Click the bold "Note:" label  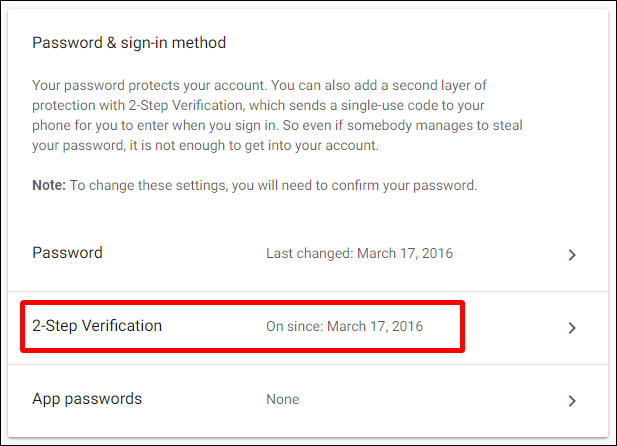[x=50, y=185]
